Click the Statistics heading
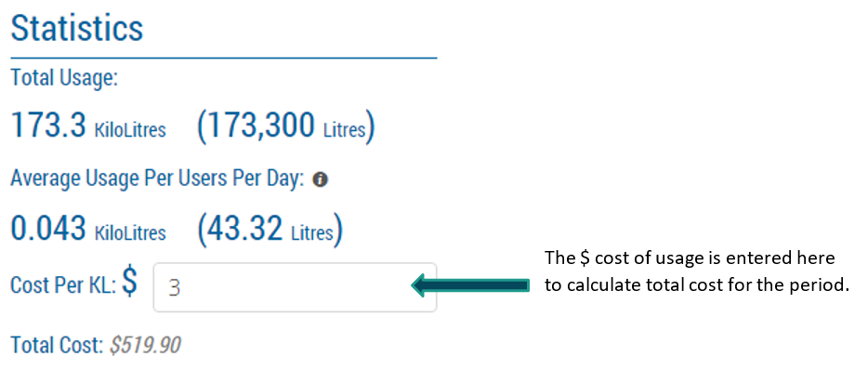The height and width of the screenshot is (383, 868). tap(77, 27)
